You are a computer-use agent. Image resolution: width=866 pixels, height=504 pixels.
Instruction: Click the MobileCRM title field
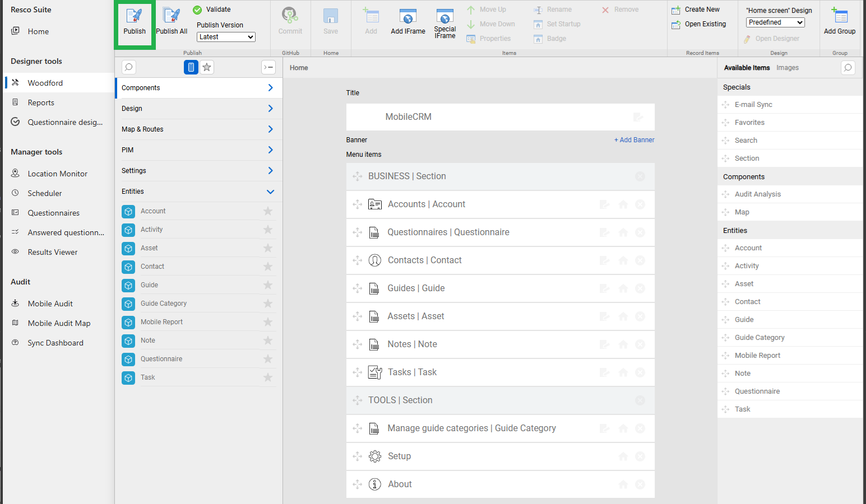(x=500, y=117)
